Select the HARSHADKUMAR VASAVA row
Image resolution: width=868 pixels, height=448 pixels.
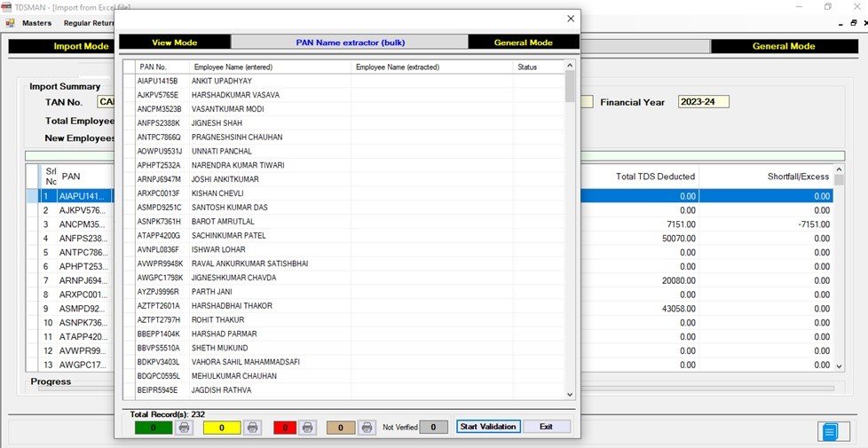(343, 95)
